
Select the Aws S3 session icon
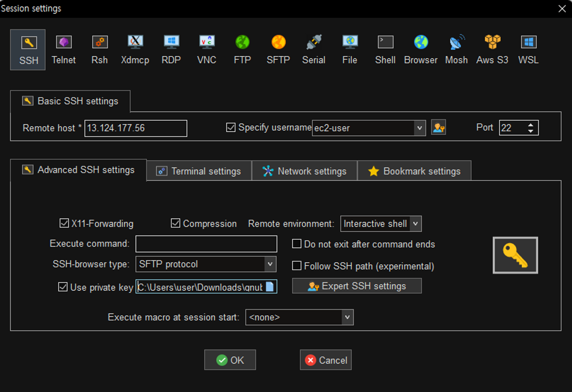click(492, 49)
